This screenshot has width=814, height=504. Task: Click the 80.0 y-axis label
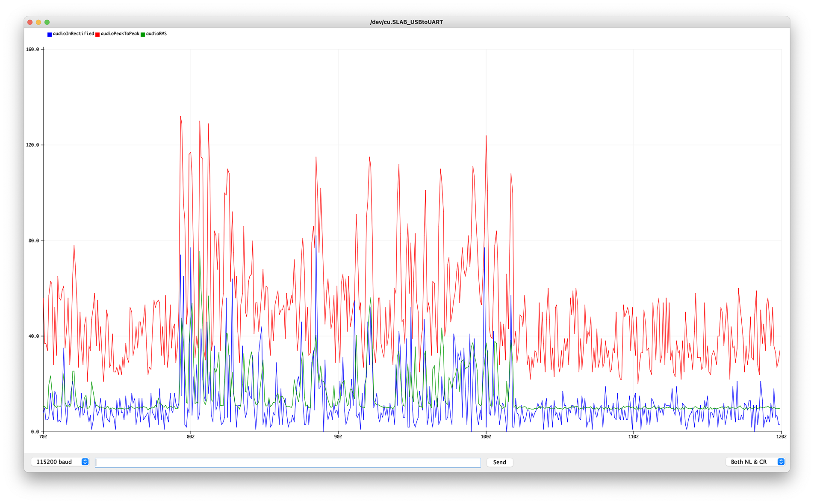point(34,241)
